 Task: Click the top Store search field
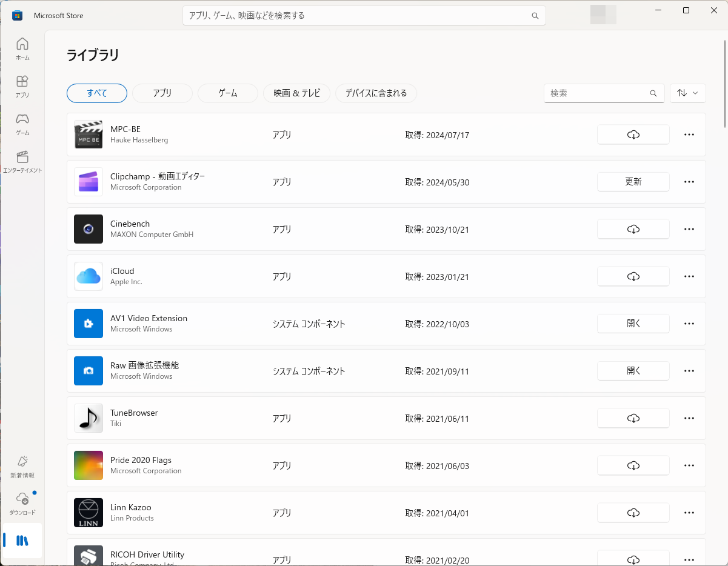coord(364,16)
